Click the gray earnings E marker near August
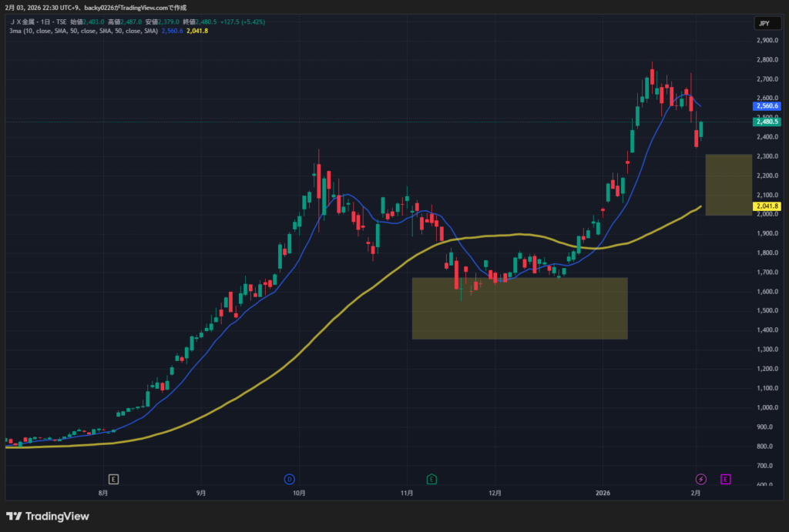 click(x=113, y=479)
